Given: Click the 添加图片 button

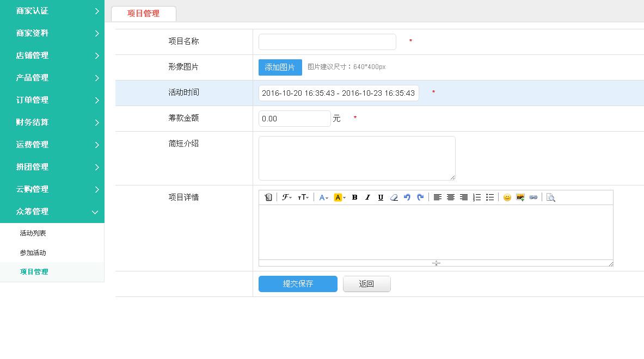Looking at the screenshot, I should [280, 67].
